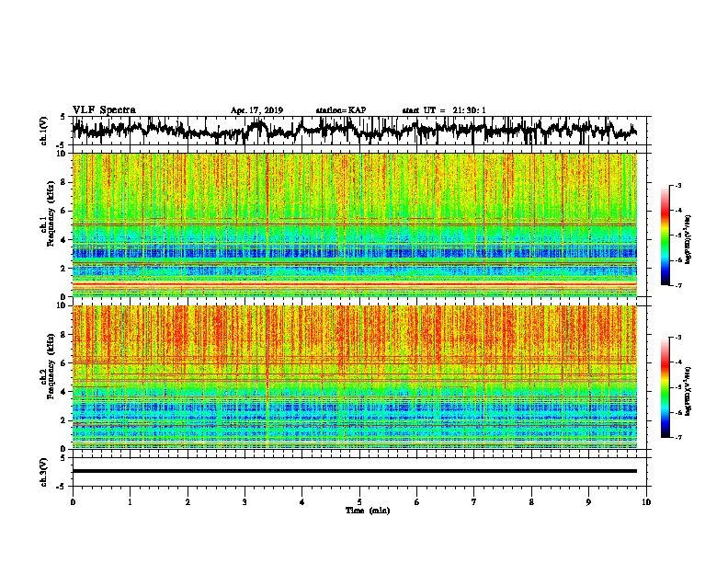
Task: Click the time axis tick label '3'
Action: 245,502
